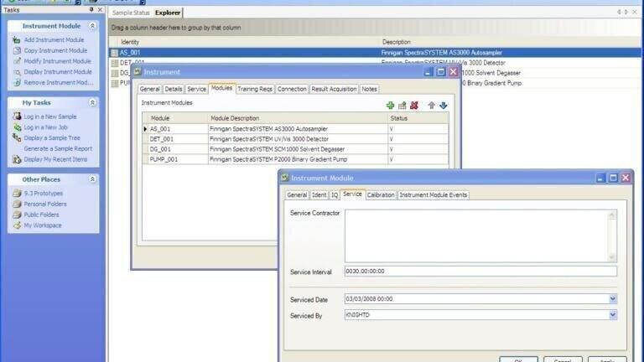Open the 9.3 Prototypes folder icon
The image size is (644, 362).
17,194
